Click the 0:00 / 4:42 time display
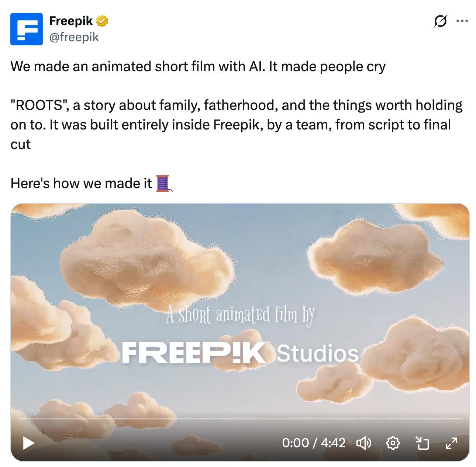Image resolution: width=476 pixels, height=467 pixels. pyautogui.click(x=314, y=443)
